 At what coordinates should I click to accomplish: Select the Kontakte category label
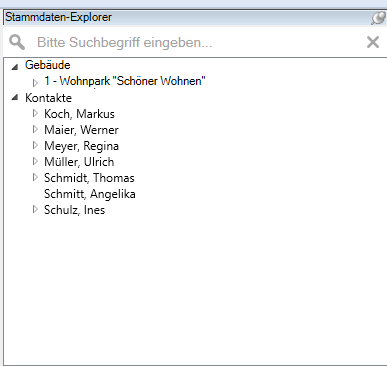pyautogui.click(x=48, y=98)
